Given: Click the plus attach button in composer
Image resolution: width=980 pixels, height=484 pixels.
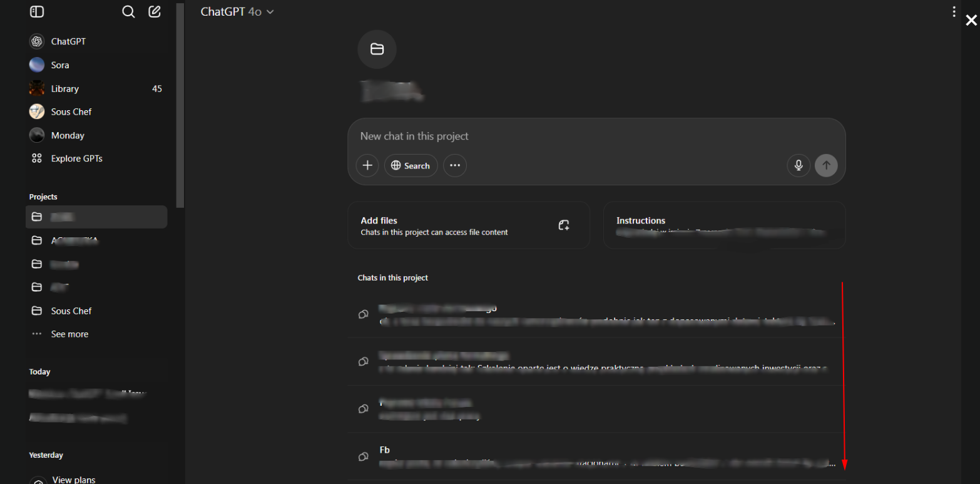Looking at the screenshot, I should pyautogui.click(x=367, y=165).
